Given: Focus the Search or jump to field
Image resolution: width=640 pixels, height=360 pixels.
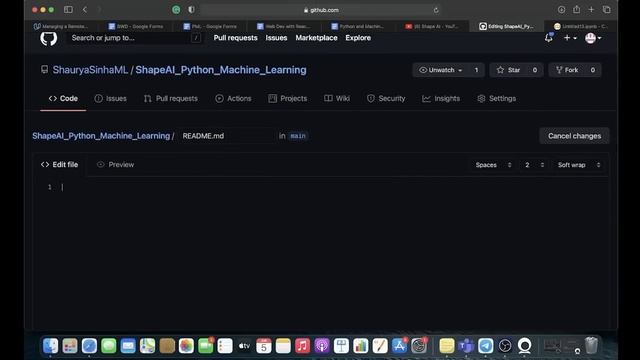Looking at the screenshot, I should pyautogui.click(x=135, y=38).
